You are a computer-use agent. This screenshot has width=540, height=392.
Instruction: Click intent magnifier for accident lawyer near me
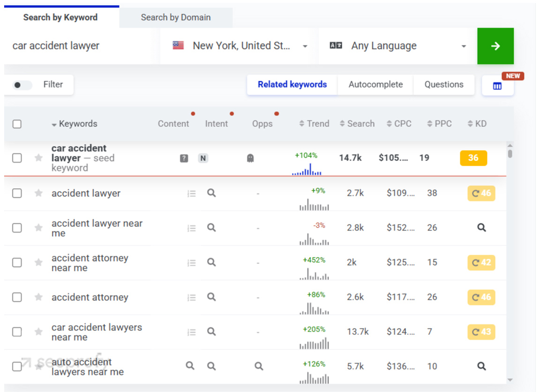point(211,228)
